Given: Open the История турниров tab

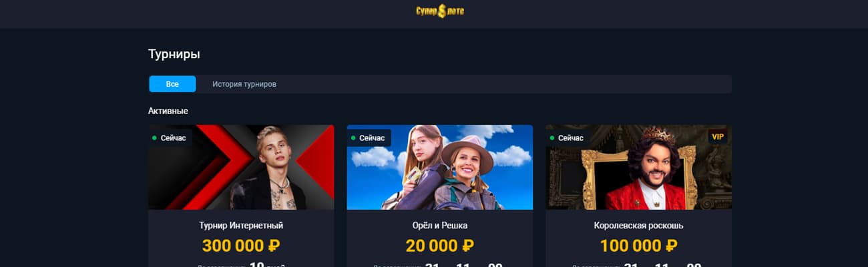Looking at the screenshot, I should tap(244, 84).
